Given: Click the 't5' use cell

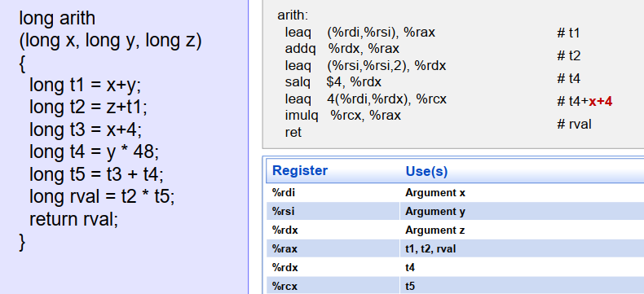Looking at the screenshot, I should 522,286.
